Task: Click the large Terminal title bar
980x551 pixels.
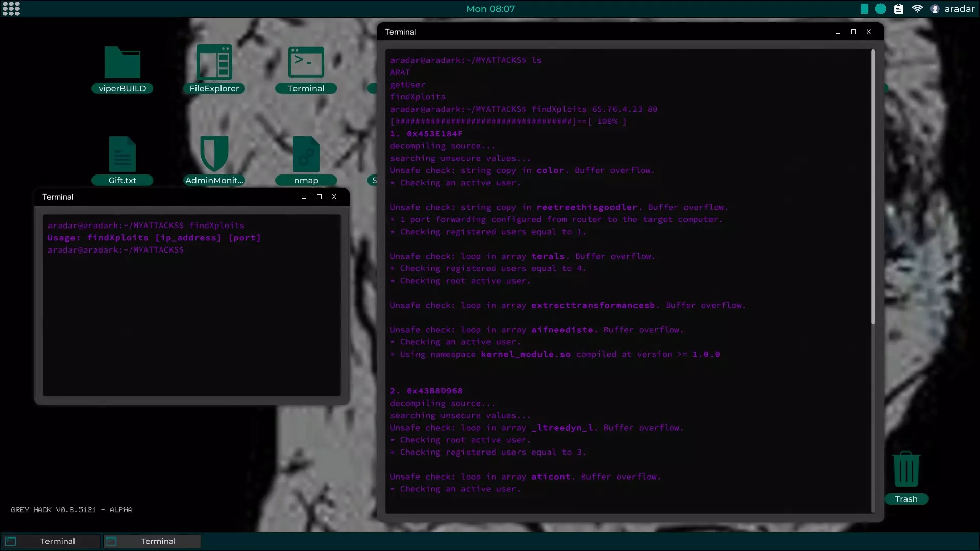Action: coord(602,32)
